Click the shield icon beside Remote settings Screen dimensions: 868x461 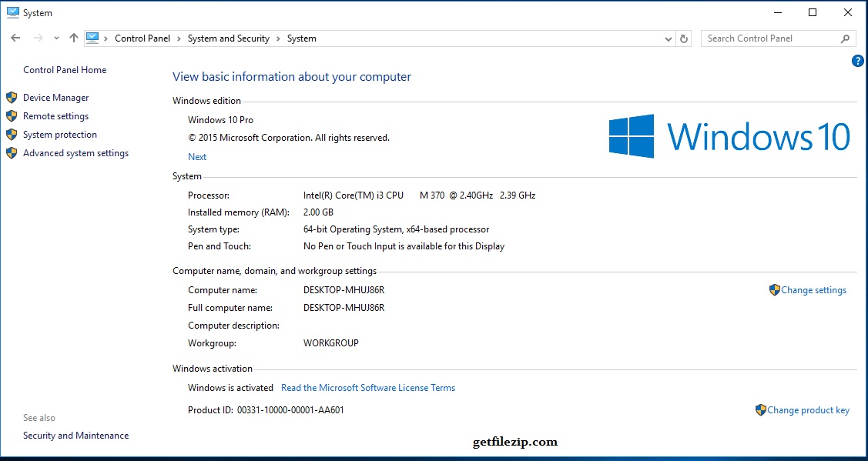(x=12, y=116)
